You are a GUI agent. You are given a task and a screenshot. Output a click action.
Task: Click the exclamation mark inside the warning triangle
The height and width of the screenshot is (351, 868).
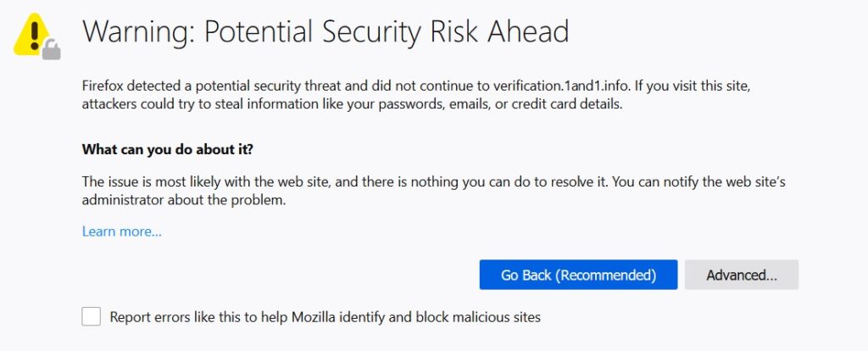coord(34,36)
